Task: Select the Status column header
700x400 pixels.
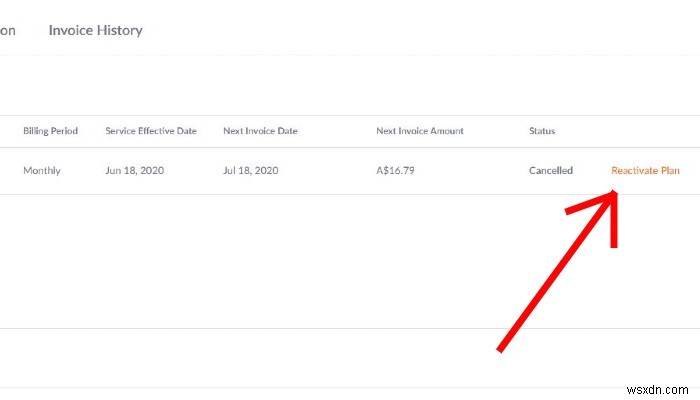Action: coord(542,131)
